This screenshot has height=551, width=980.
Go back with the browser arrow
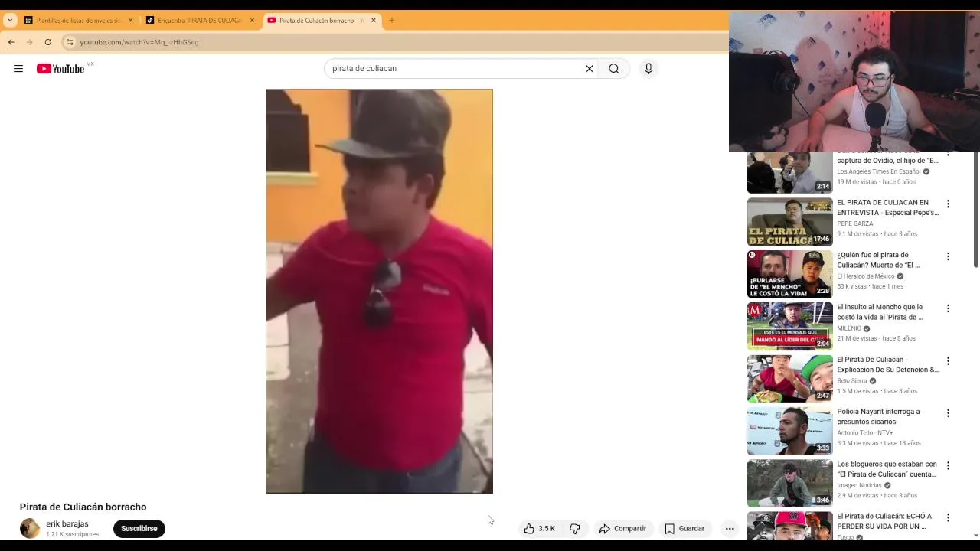tap(11, 42)
